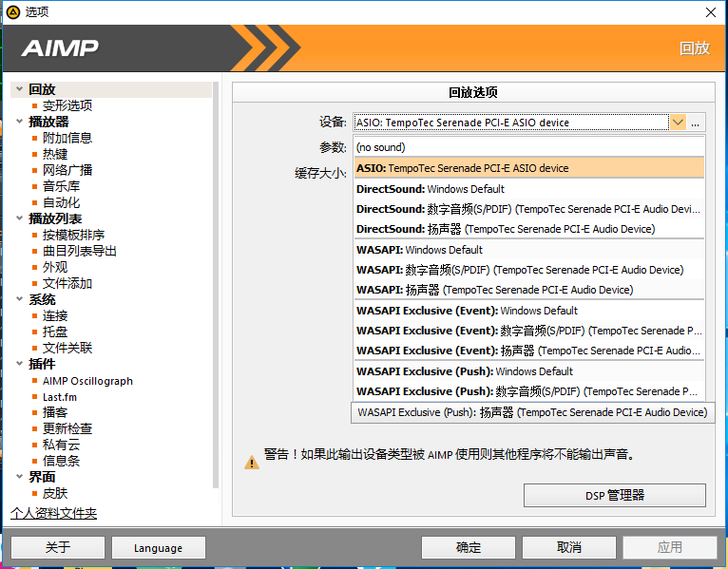Close the 选项 dialog window
This screenshot has height=569, width=728.
[710, 12]
